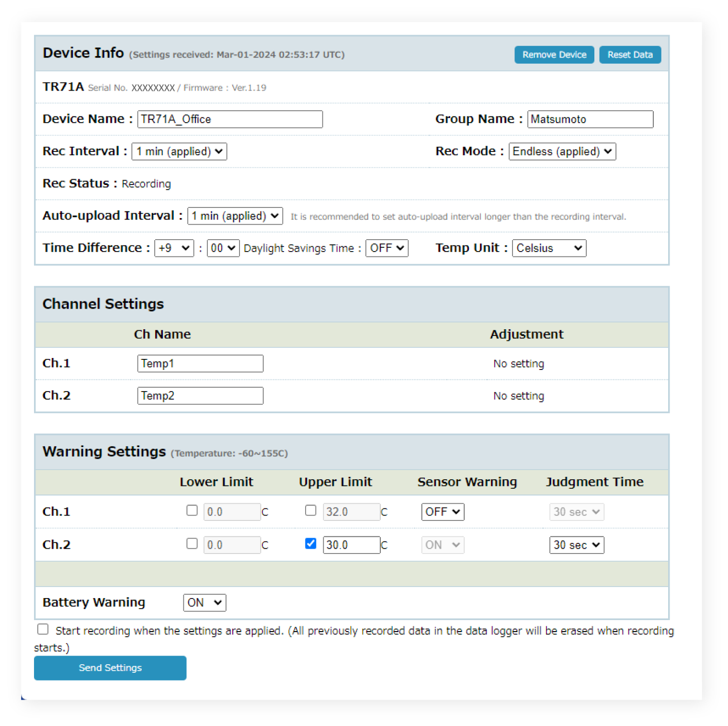
Task: Click the Judgment Time column header
Action: (594, 482)
